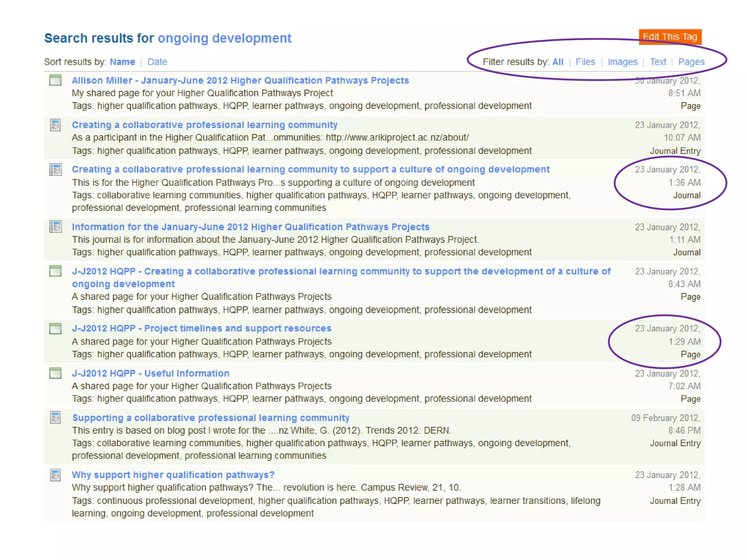747x560 pixels.
Task: Sort results by Name
Action: 122,62
